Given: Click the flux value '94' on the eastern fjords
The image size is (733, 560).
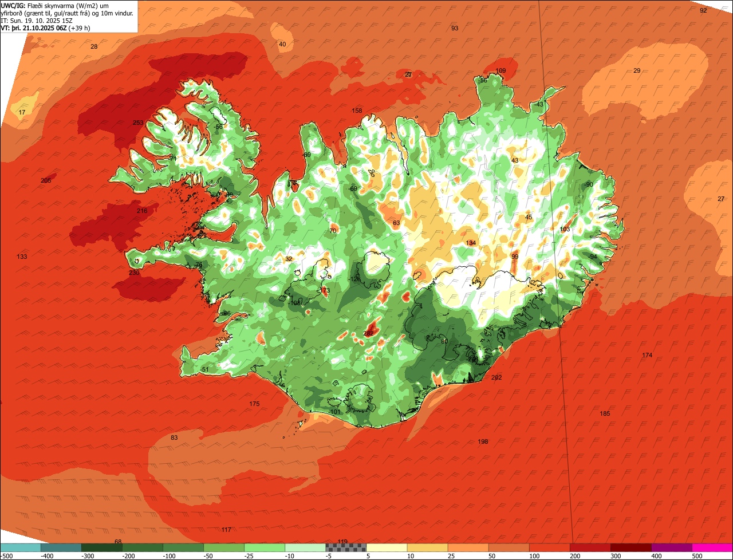Looking at the screenshot, I should tap(593, 257).
